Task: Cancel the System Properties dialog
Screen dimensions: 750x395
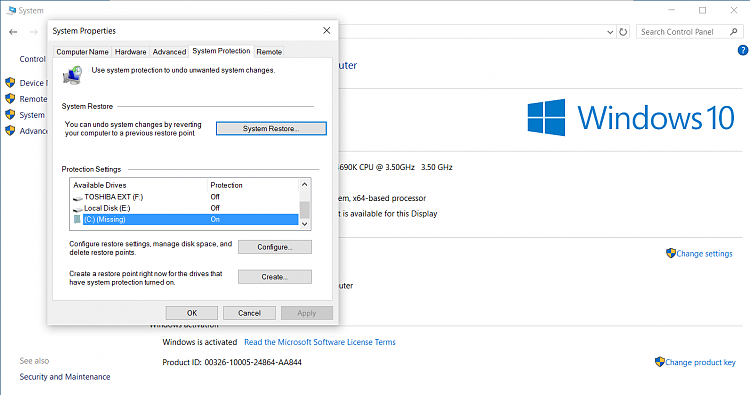Action: tap(249, 313)
